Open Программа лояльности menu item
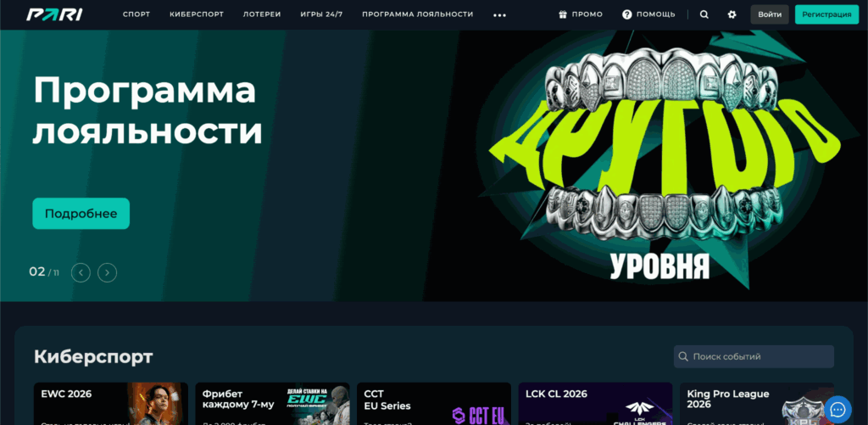 [417, 14]
